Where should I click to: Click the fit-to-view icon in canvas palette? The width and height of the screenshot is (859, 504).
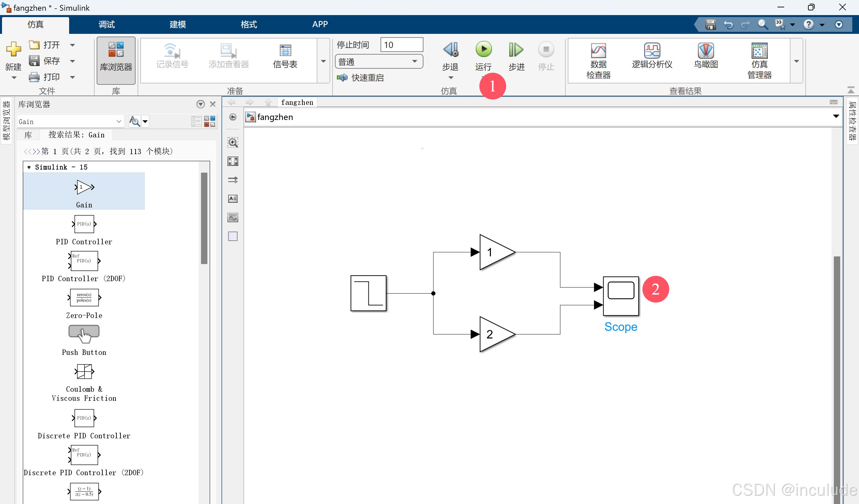233,161
